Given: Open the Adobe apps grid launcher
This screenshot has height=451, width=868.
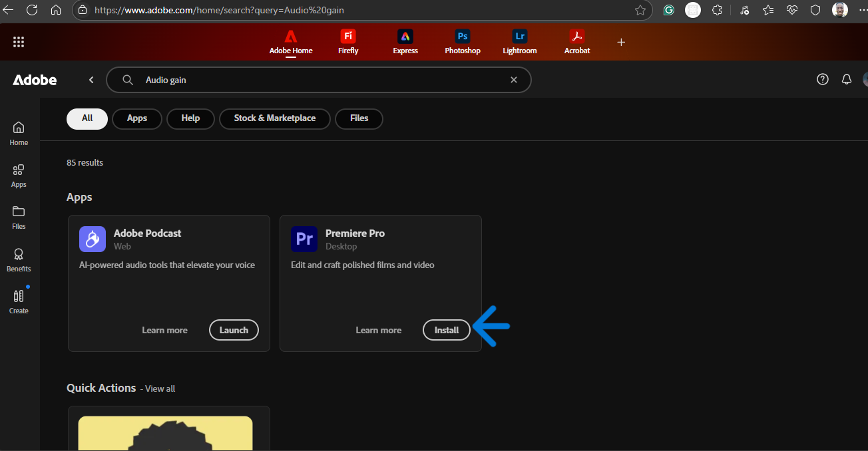Looking at the screenshot, I should 19,42.
